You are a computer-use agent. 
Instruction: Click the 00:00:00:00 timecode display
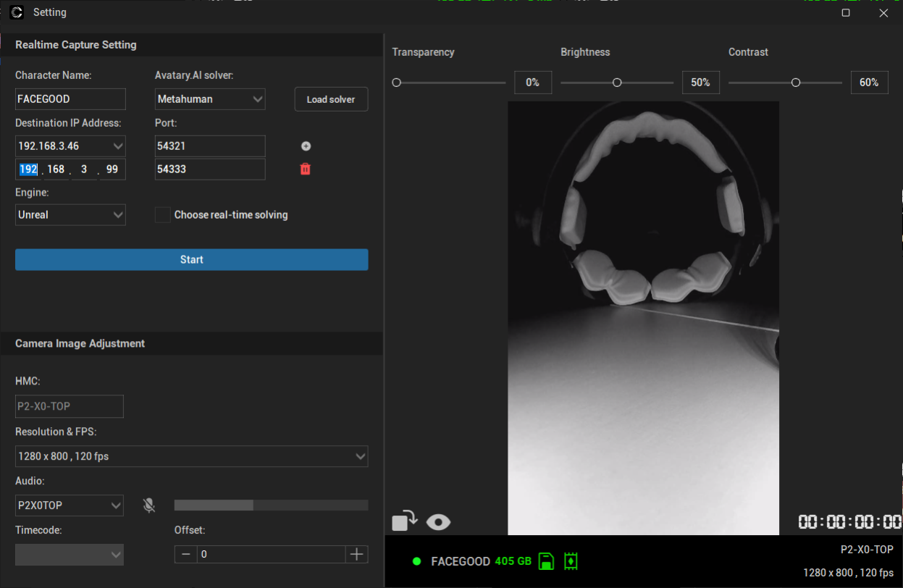point(849,522)
